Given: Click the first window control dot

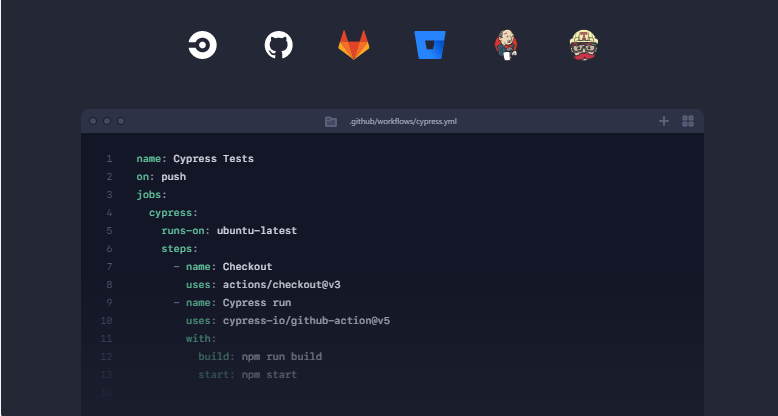Looking at the screenshot, I should point(93,121).
